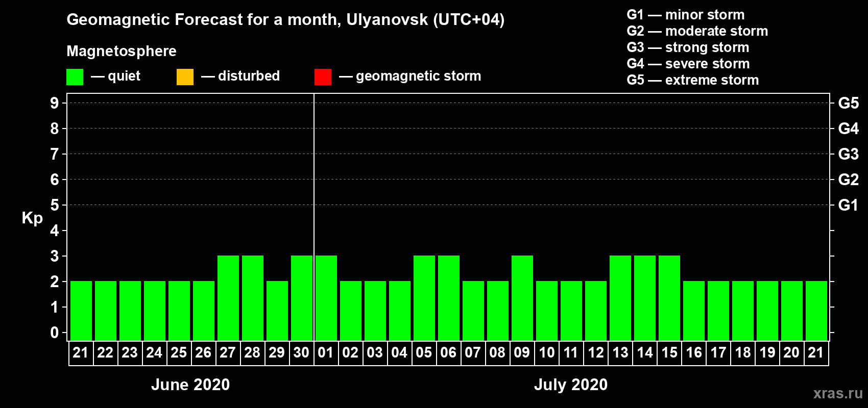This screenshot has width=868, height=408.
Task: Click the Kp axis label
Action: [32, 218]
